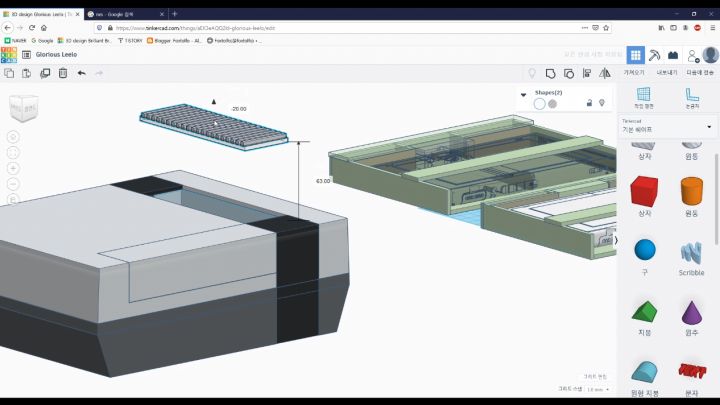Viewport: 720px width, 405px height.
Task: Click the Tinkercad logo
Action: pyautogui.click(x=9, y=55)
